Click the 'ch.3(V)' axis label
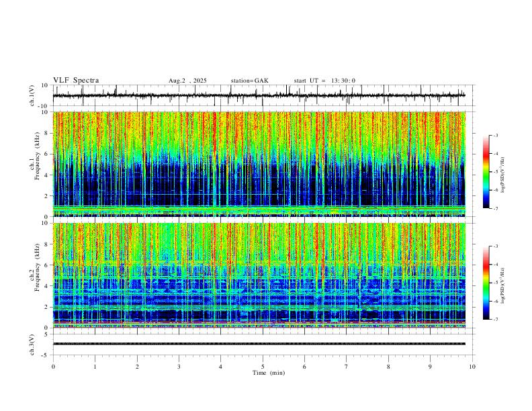Viewport: 532px width, 411px height. 32,345
